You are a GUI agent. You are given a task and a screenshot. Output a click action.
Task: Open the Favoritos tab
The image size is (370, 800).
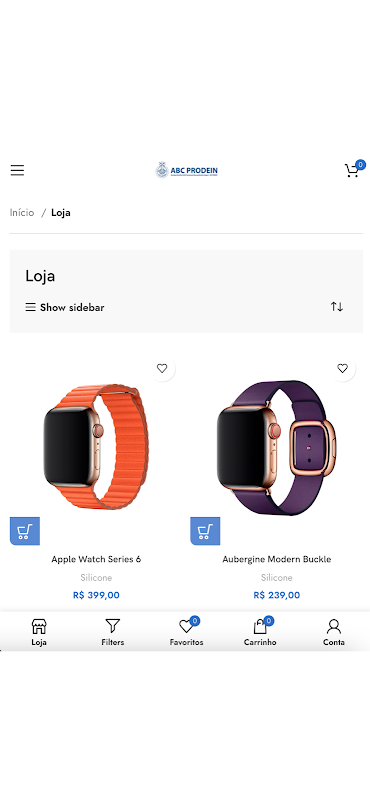186,632
